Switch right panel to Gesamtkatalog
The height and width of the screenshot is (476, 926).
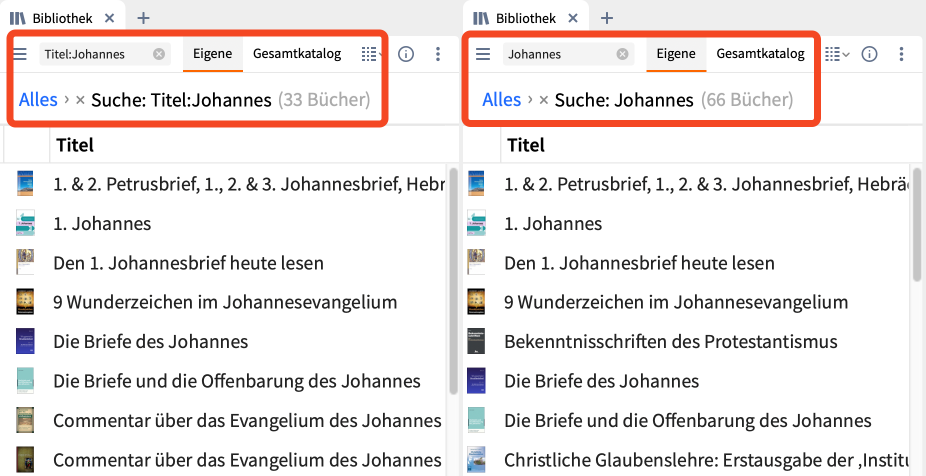(x=760, y=54)
